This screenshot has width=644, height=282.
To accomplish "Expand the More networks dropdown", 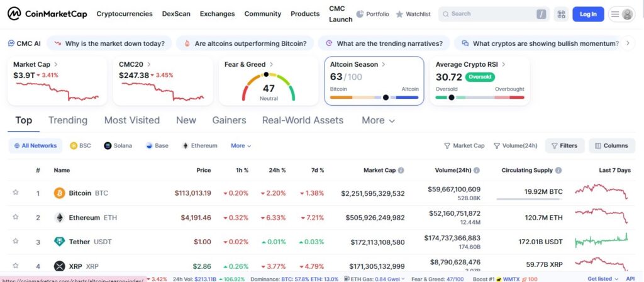I will point(241,145).
